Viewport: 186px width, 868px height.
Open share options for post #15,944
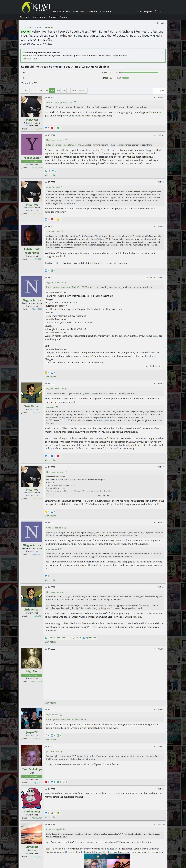click(x=155, y=226)
